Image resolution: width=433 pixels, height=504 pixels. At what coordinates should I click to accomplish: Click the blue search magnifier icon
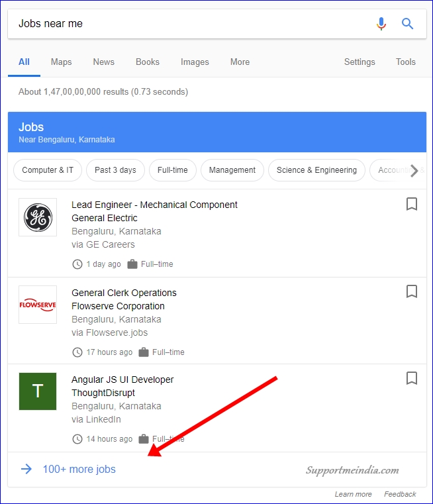pos(407,23)
